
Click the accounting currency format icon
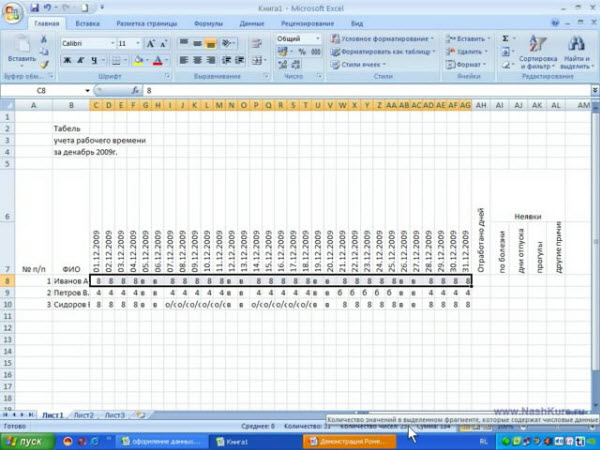tap(282, 52)
